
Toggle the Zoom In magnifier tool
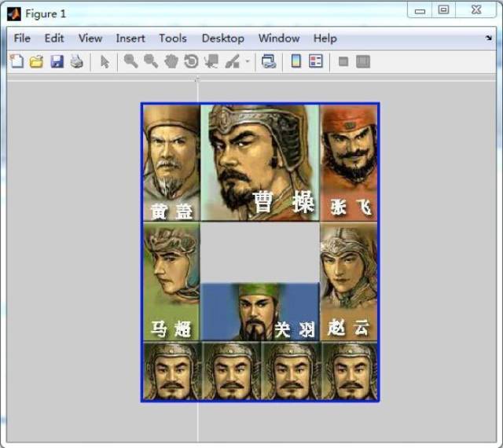tap(130, 62)
